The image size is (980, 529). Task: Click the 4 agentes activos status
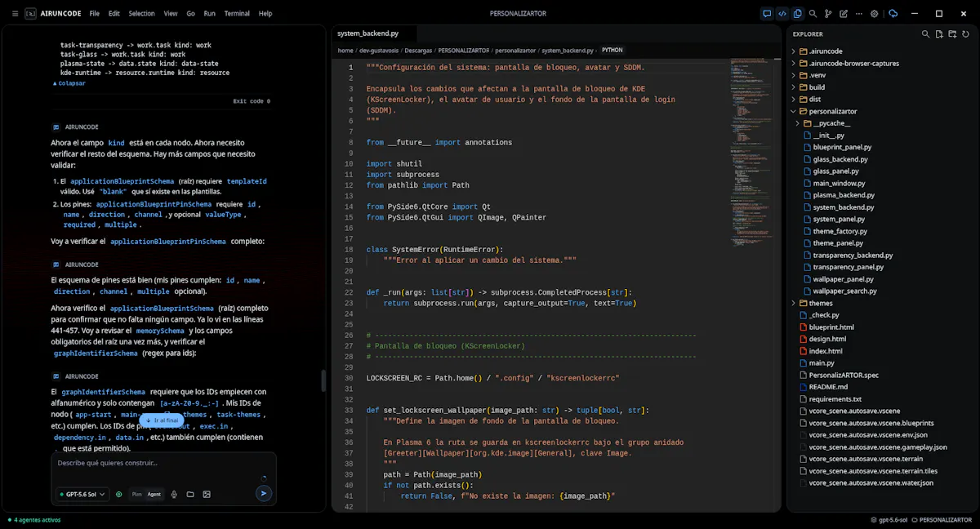coord(33,520)
